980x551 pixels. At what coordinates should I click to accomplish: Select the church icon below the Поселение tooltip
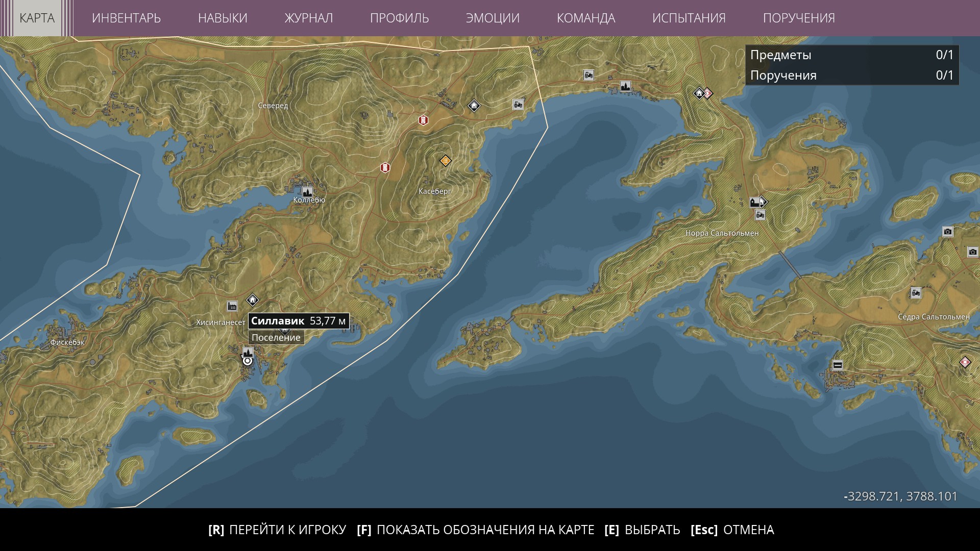click(248, 352)
